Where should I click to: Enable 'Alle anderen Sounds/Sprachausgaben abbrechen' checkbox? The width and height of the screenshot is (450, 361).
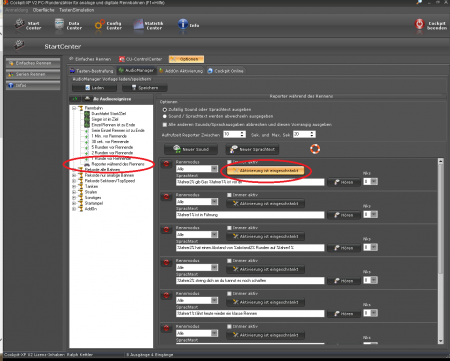tap(165, 125)
